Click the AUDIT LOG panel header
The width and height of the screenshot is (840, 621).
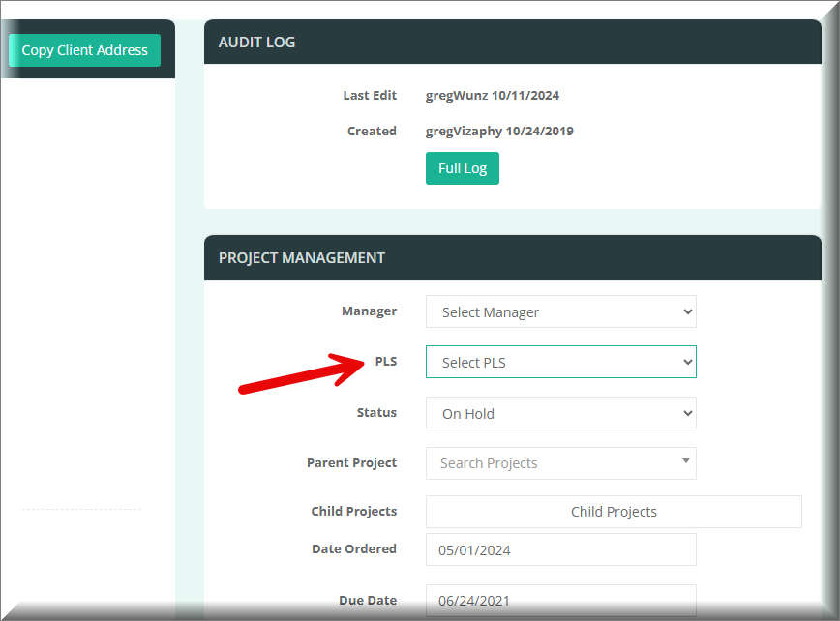(x=257, y=43)
